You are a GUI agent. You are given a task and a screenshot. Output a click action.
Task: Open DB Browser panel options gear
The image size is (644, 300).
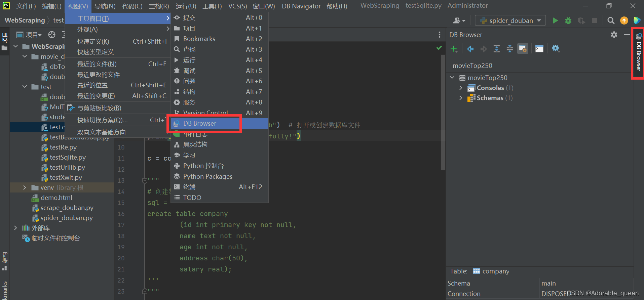click(x=614, y=35)
